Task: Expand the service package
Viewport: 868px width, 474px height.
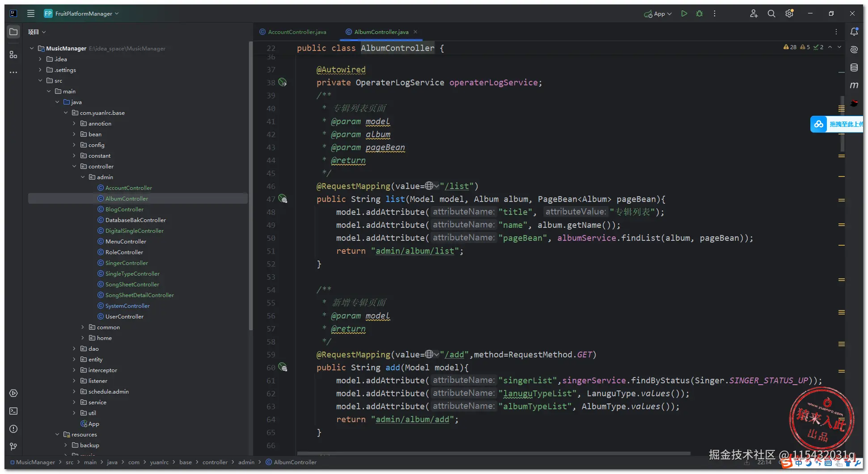Action: tap(74, 402)
